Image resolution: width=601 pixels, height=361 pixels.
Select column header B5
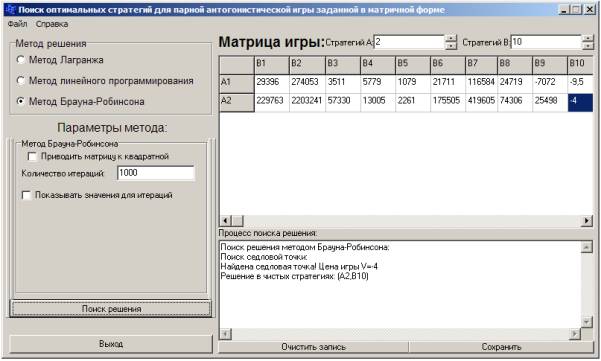coord(413,65)
